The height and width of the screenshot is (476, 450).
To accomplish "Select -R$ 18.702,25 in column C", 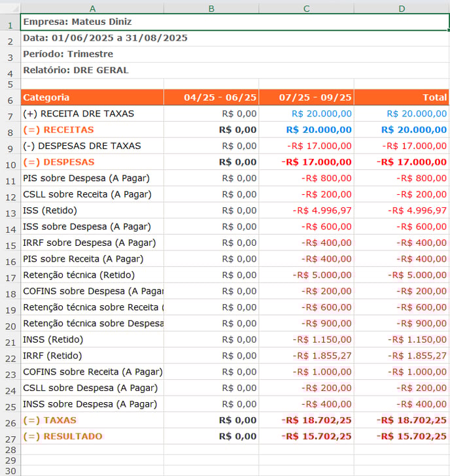I will [306, 420].
